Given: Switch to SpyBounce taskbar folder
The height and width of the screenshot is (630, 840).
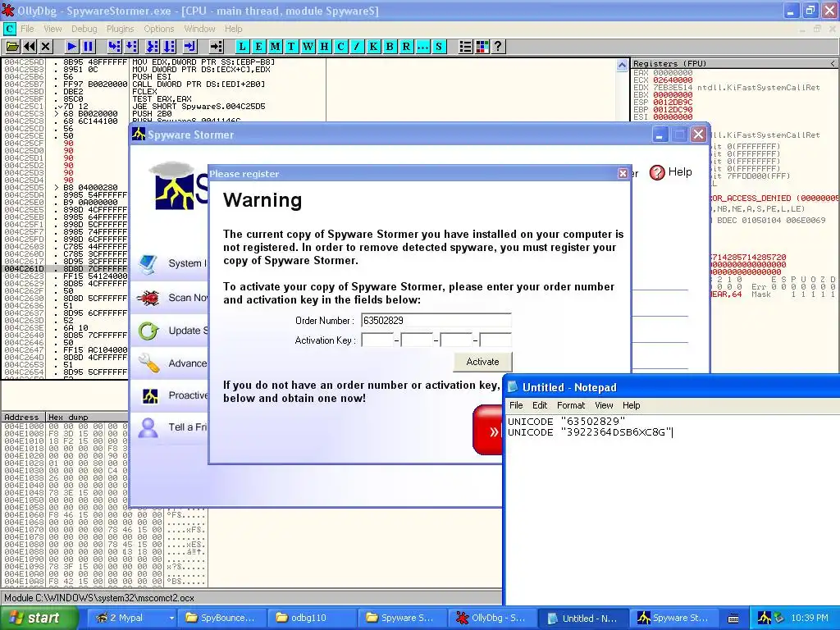Looking at the screenshot, I should pos(221,618).
